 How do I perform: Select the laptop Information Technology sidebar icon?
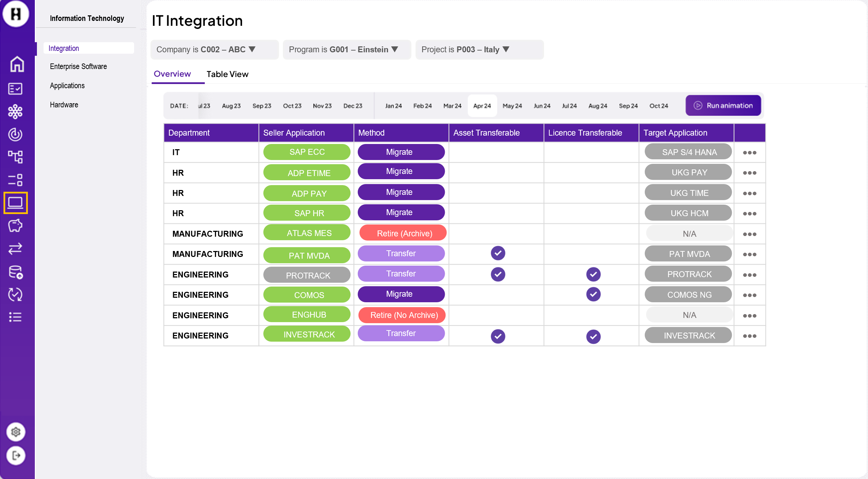15,203
